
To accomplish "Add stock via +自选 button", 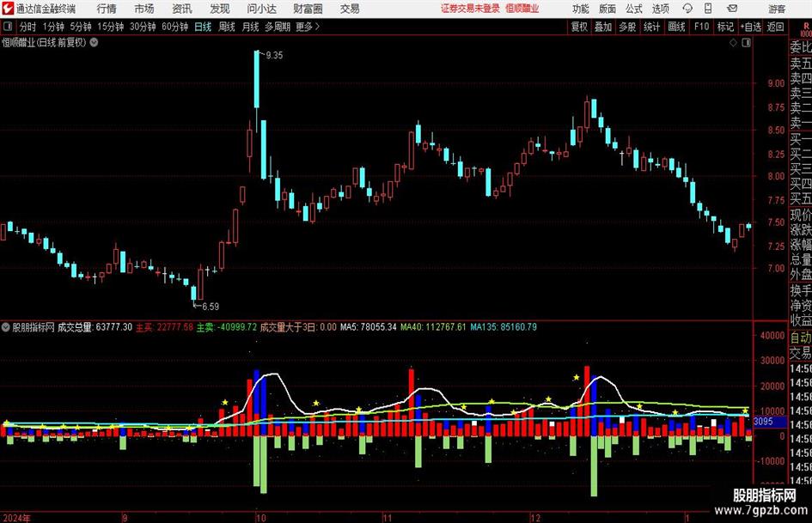I will pyautogui.click(x=750, y=27).
